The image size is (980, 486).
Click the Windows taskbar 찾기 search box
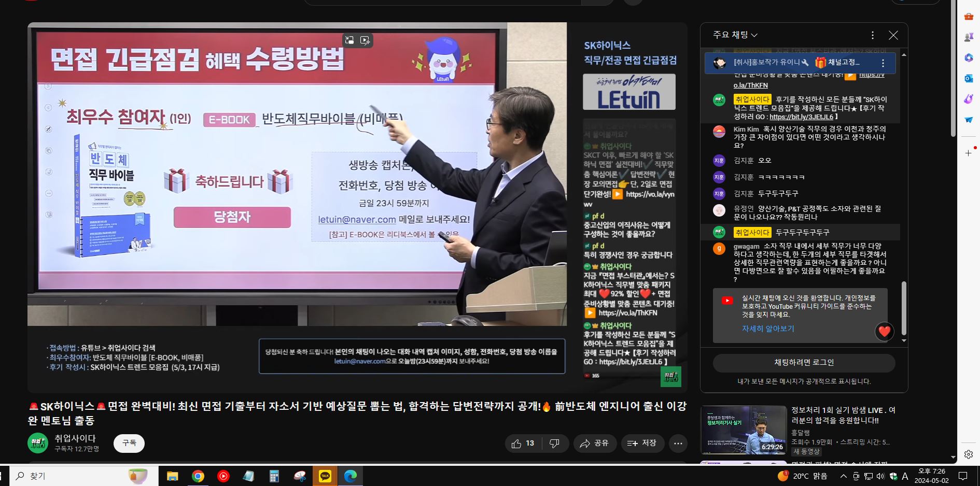click(x=83, y=476)
